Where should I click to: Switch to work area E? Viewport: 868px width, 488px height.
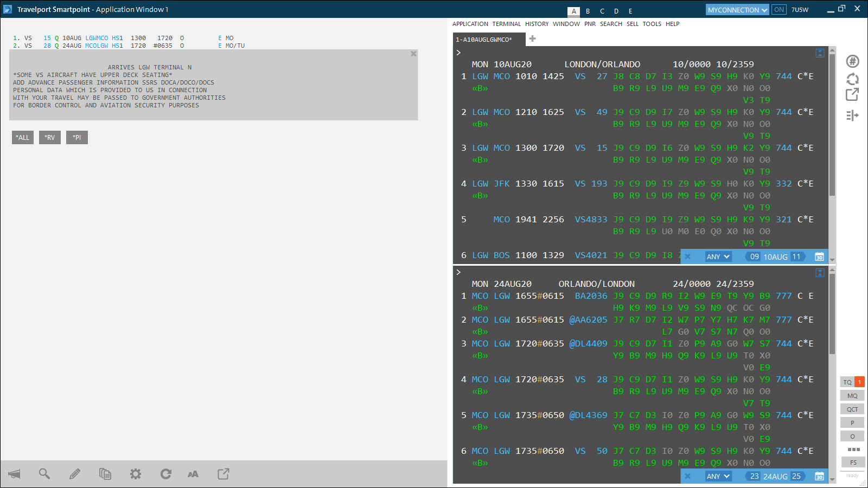pyautogui.click(x=630, y=11)
